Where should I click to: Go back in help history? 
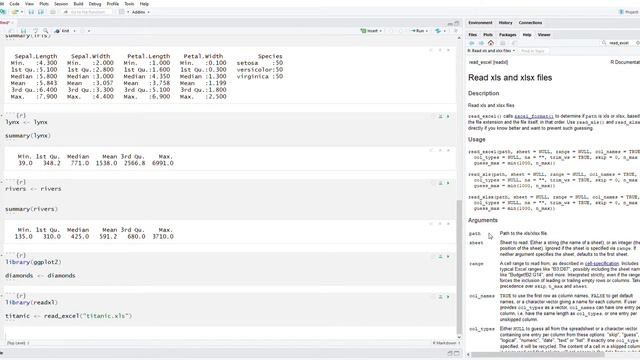[472, 43]
